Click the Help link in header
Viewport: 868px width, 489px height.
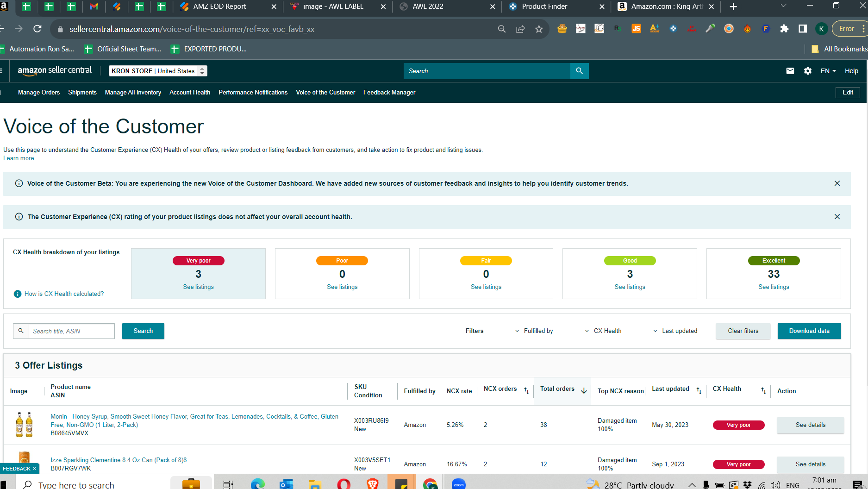851,71
